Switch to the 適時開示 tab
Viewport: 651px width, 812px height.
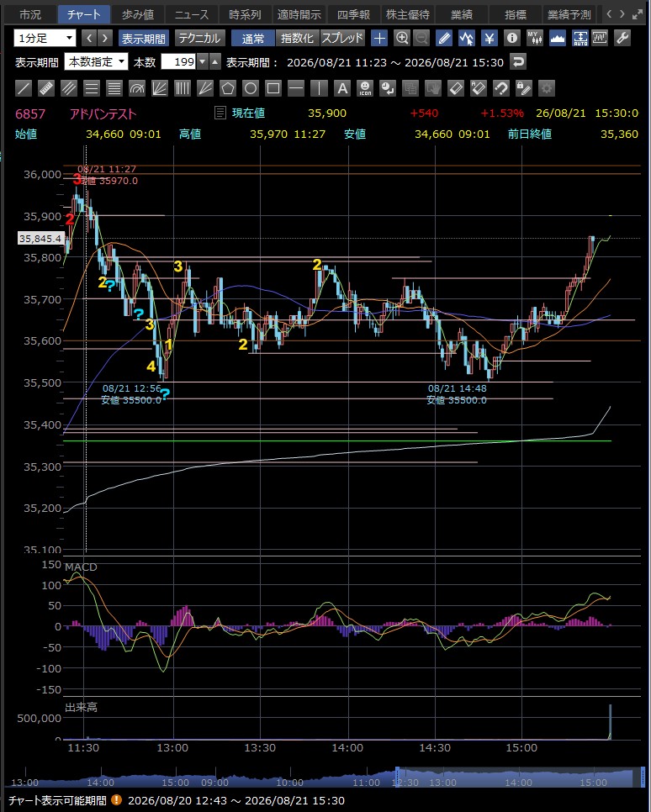pyautogui.click(x=299, y=15)
